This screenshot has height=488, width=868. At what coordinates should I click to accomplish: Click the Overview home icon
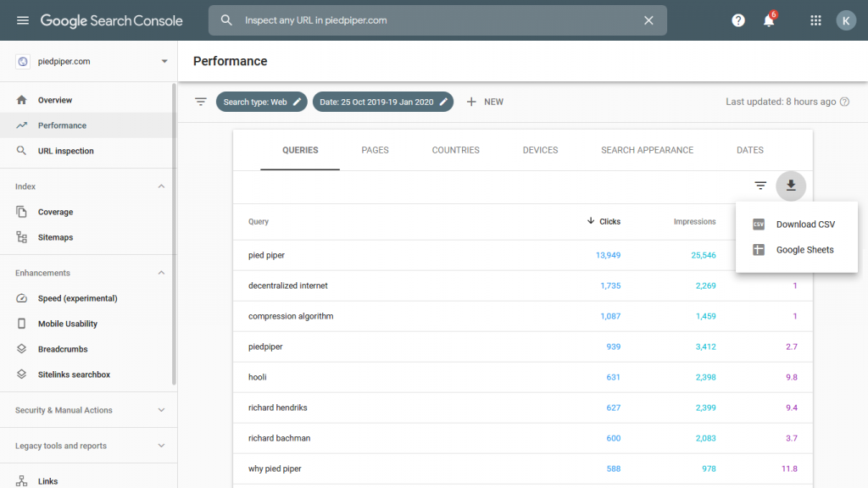tap(21, 100)
